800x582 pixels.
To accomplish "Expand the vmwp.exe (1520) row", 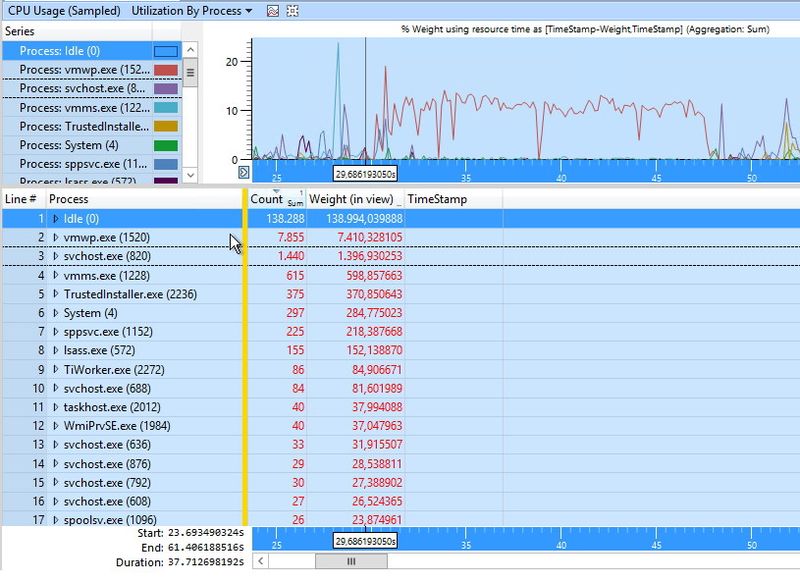I will pos(56,238).
